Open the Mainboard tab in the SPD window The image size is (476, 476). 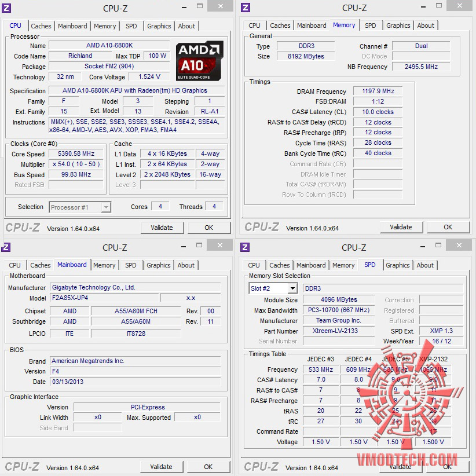coord(311,265)
